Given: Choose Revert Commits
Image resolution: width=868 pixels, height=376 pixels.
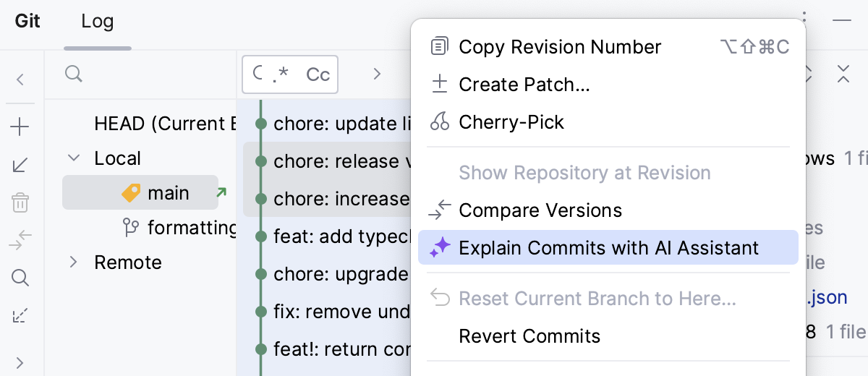Looking at the screenshot, I should 608,336.
